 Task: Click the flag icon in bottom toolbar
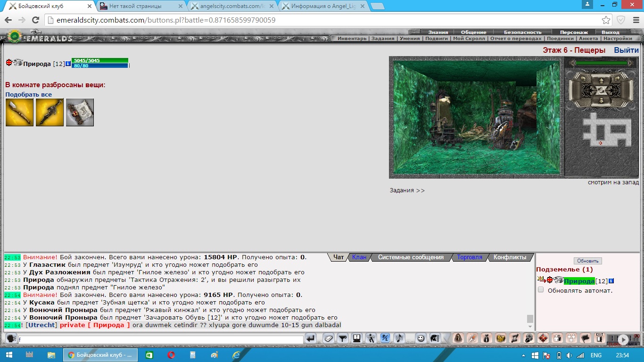[586, 338]
